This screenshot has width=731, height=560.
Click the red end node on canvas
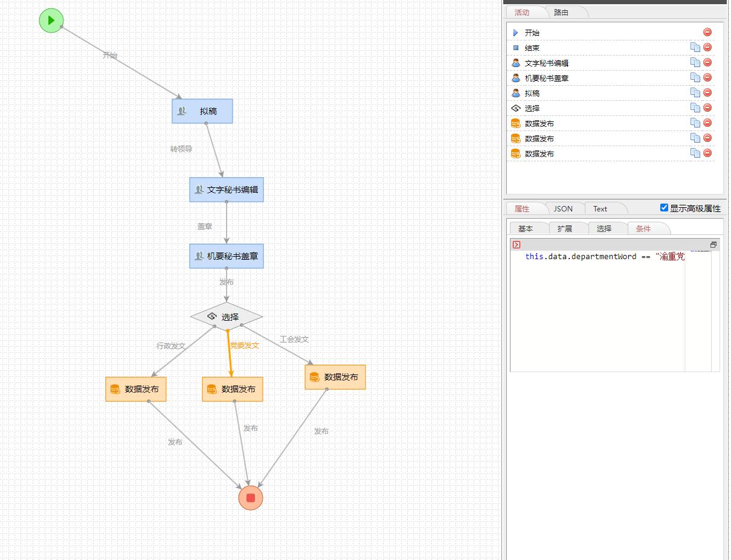pyautogui.click(x=251, y=498)
